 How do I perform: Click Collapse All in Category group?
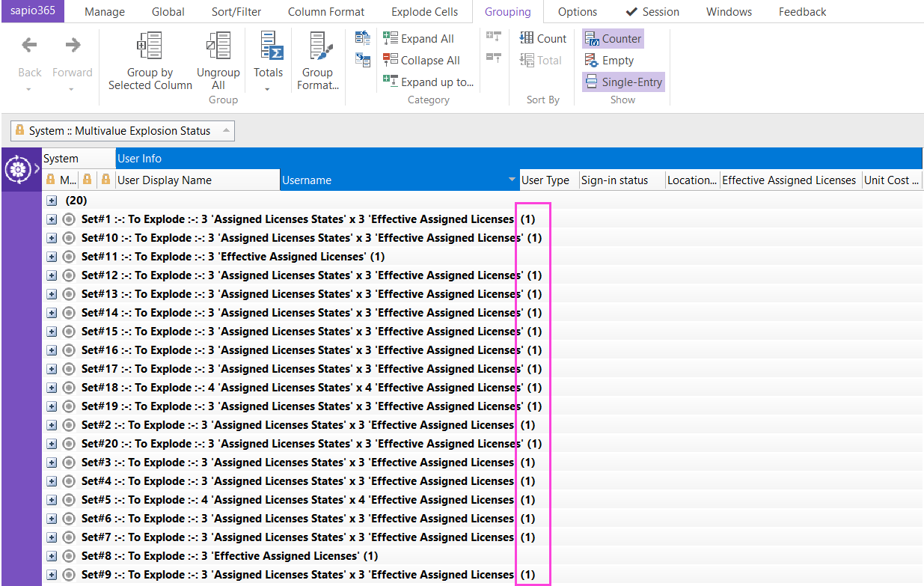point(421,61)
